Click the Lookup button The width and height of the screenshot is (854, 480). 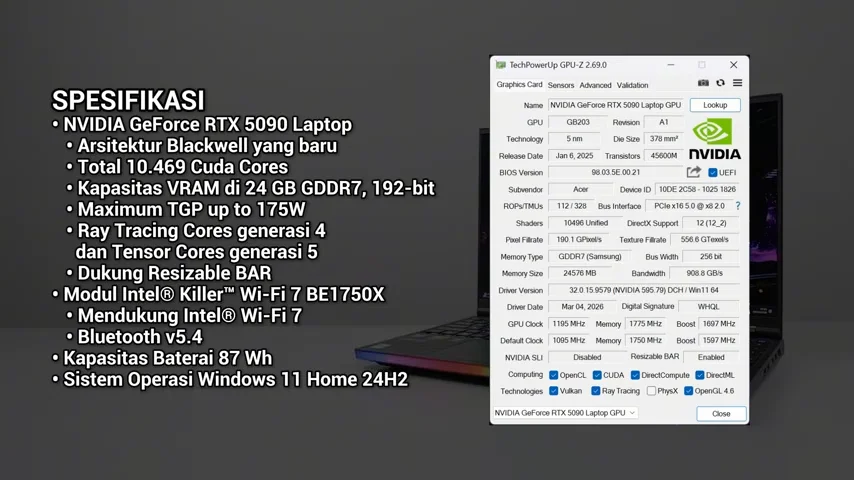click(715, 105)
